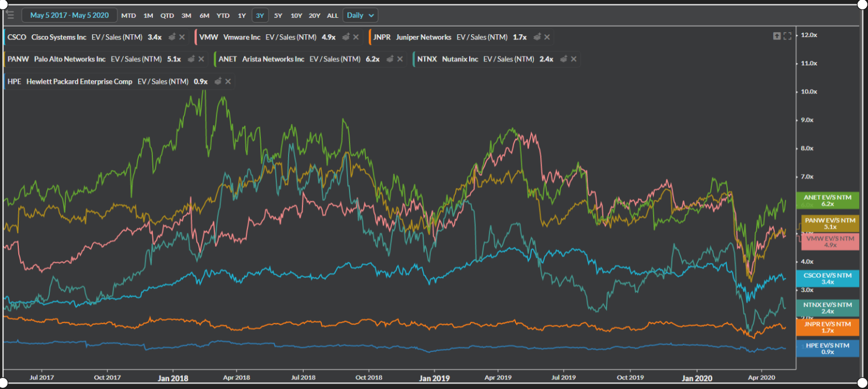Click the Jan 2019 x-axis label
This screenshot has width=868, height=389.
433,378
